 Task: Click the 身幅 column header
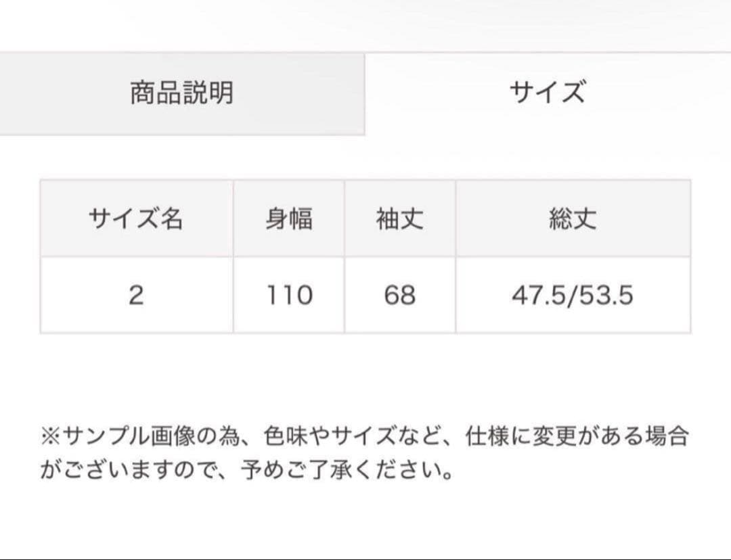coord(289,218)
